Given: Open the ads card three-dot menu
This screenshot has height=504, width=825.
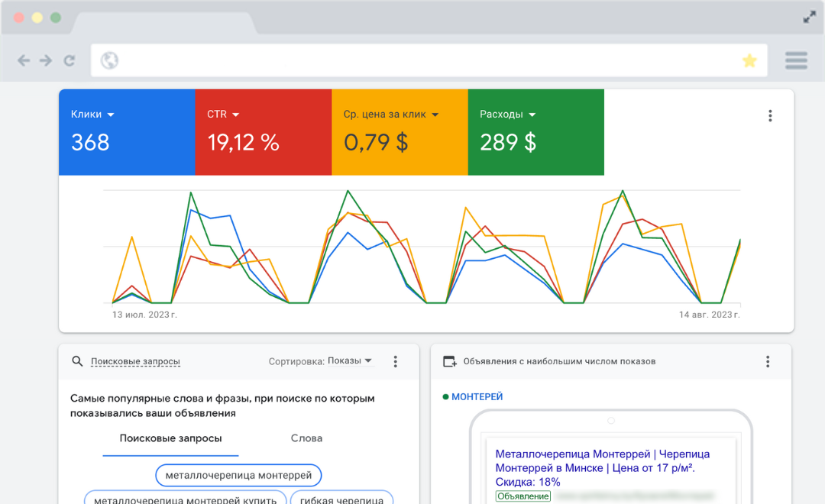Looking at the screenshot, I should point(768,361).
